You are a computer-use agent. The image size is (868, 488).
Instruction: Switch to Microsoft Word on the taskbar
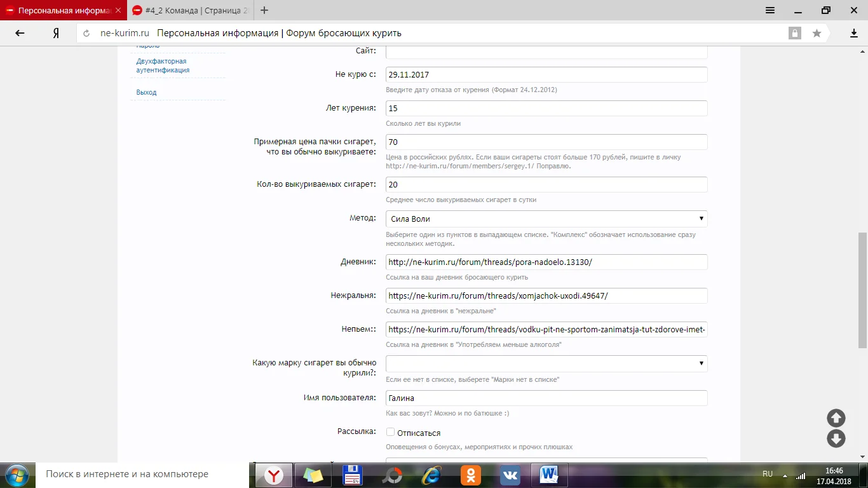click(548, 475)
